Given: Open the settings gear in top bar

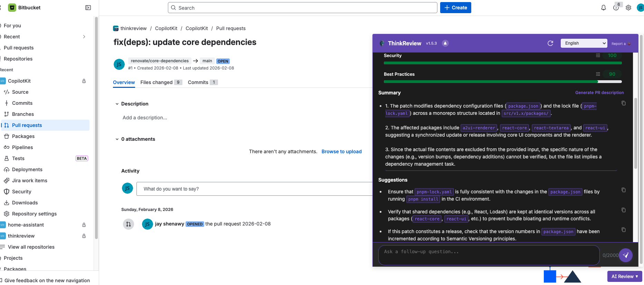Looking at the screenshot, I should pos(628,8).
